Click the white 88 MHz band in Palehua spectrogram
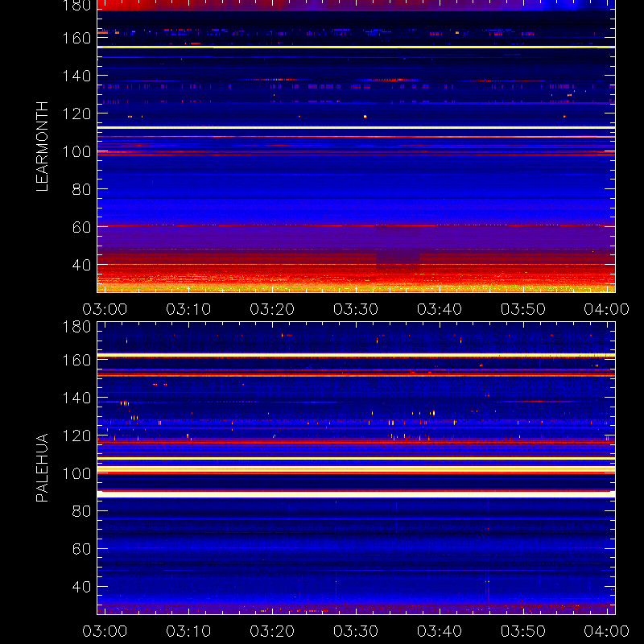The height and width of the screenshot is (644, 644). (356, 494)
